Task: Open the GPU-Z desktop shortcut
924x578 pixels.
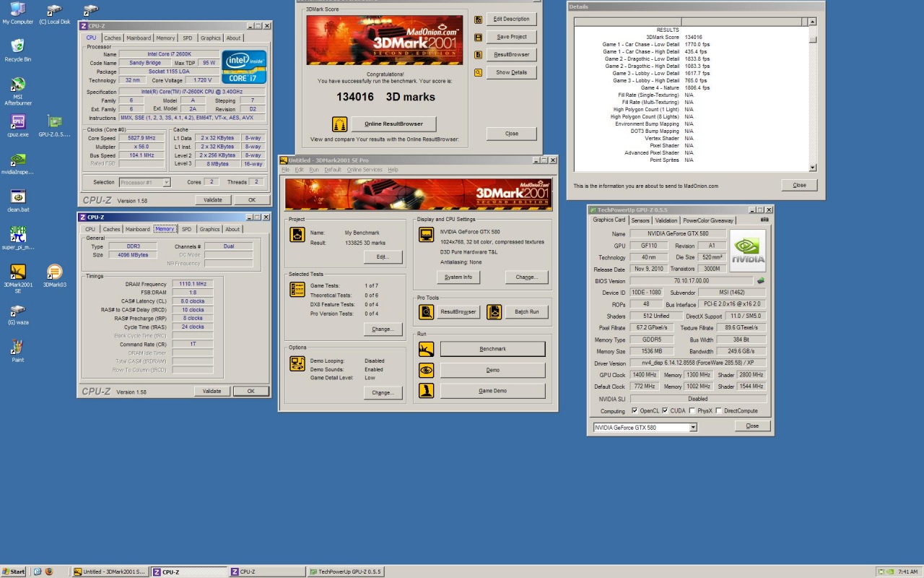Action: click(x=54, y=121)
